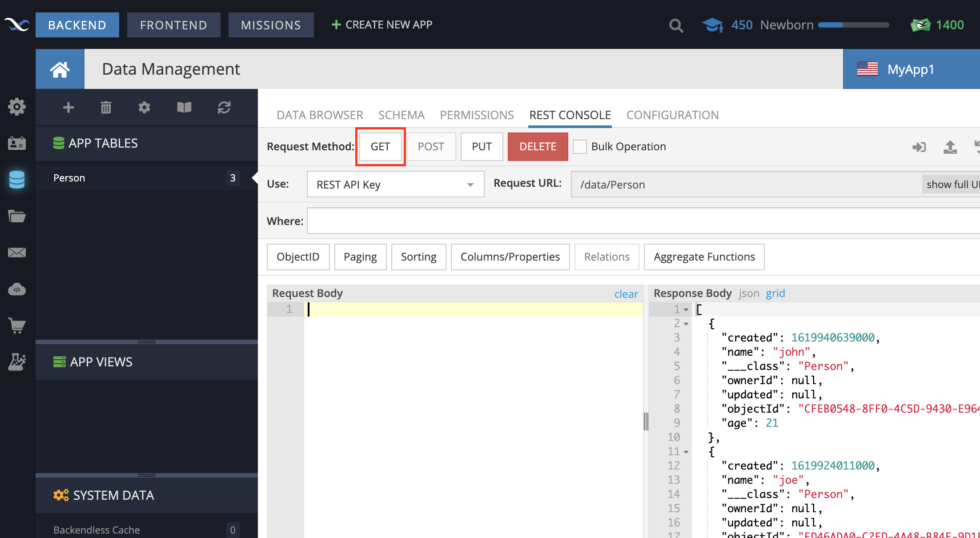Open the Manage settings gear in sidebar

(x=17, y=107)
